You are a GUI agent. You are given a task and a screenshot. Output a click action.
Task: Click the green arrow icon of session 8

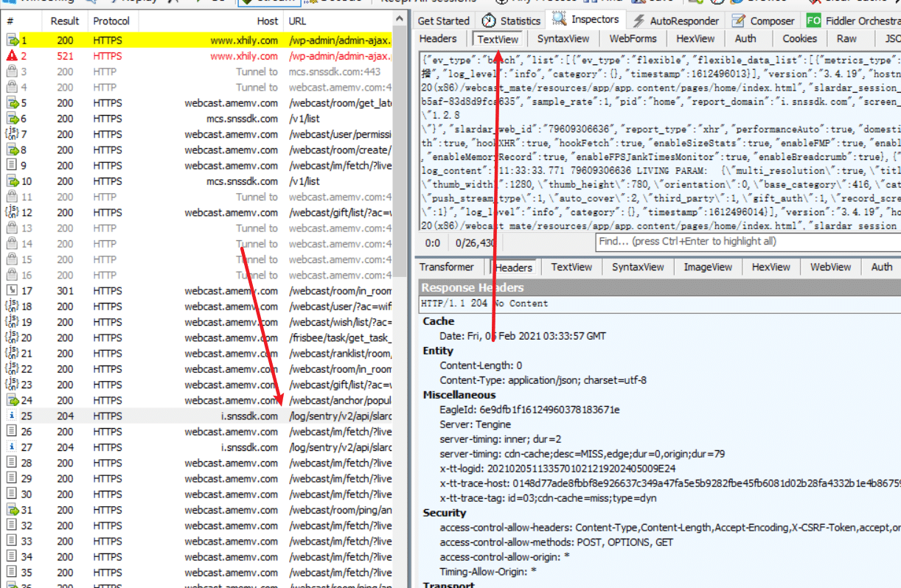pyautogui.click(x=12, y=150)
